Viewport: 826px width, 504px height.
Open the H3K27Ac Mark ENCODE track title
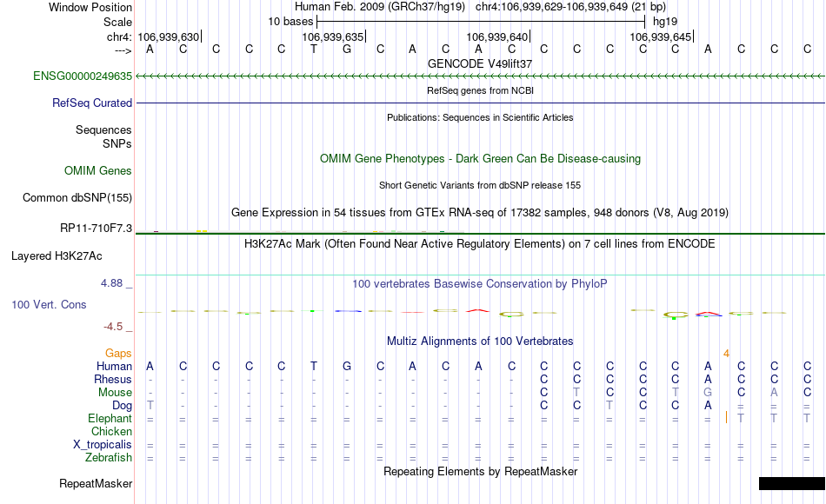pos(480,244)
